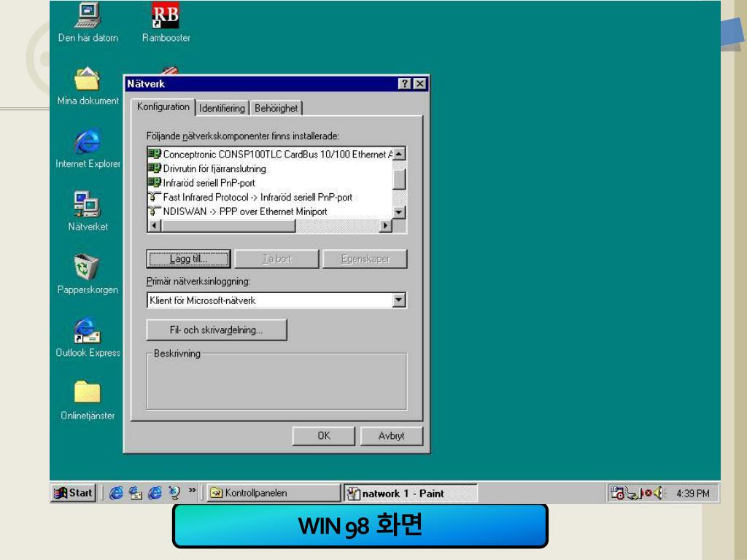Select Conceptronic CONSP100TLC CardBus Ethernet adapter row
This screenshot has height=560, width=747.
270,155
